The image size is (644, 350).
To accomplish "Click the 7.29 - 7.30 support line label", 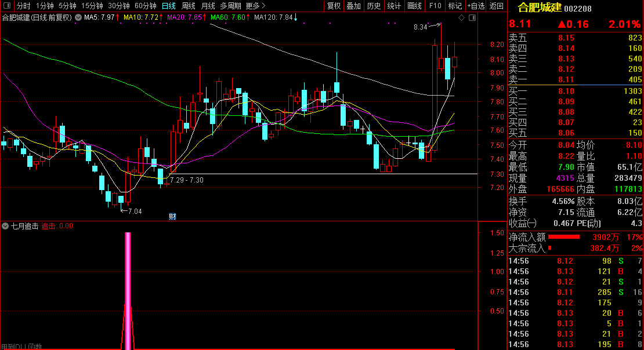I will 186,180.
